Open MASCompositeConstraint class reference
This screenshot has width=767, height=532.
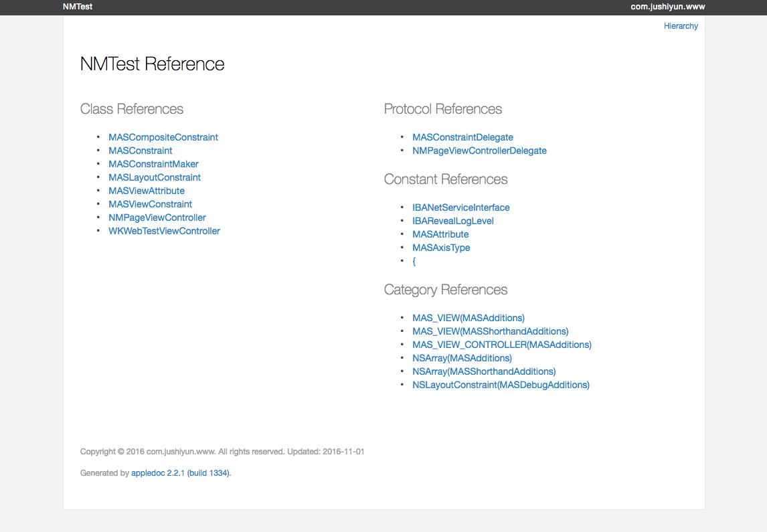pyautogui.click(x=163, y=137)
